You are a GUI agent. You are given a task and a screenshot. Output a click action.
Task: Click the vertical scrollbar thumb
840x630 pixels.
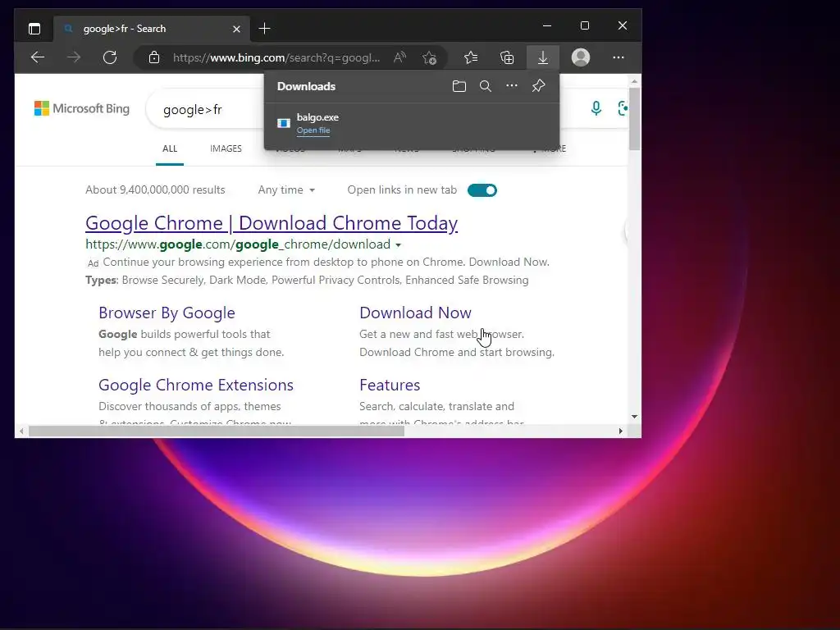point(634,119)
